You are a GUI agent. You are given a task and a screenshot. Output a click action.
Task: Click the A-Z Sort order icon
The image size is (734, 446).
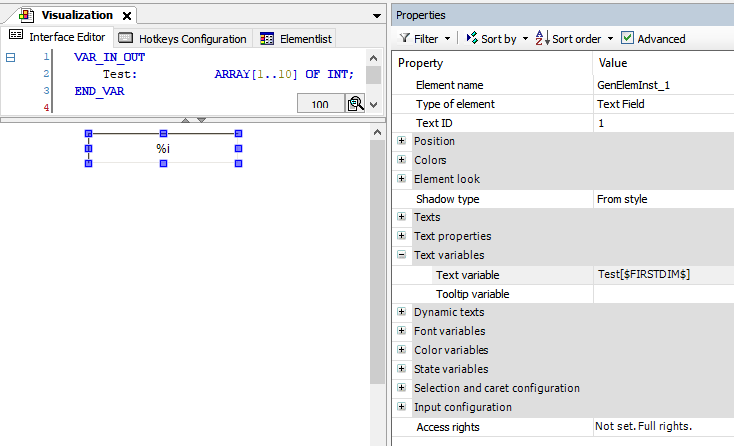(541, 39)
